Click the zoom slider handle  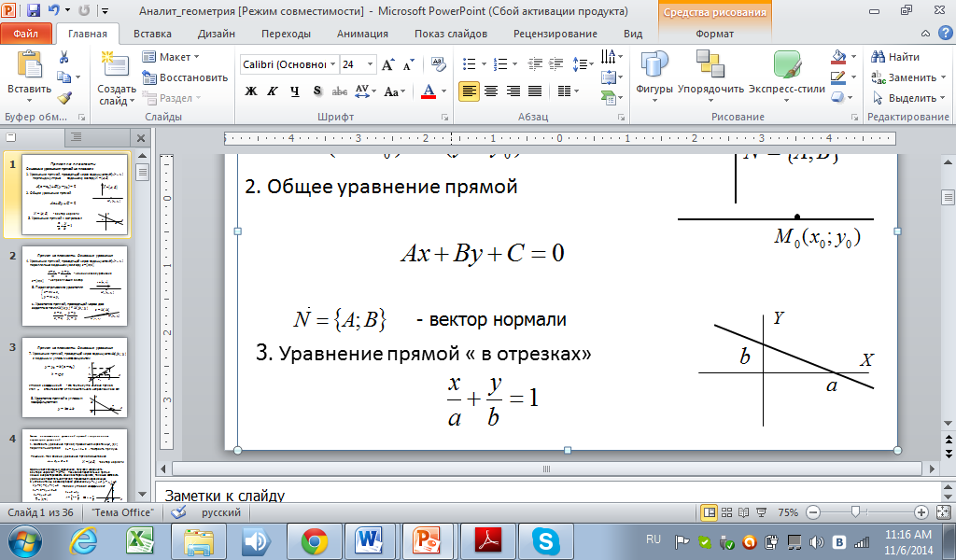click(x=855, y=512)
